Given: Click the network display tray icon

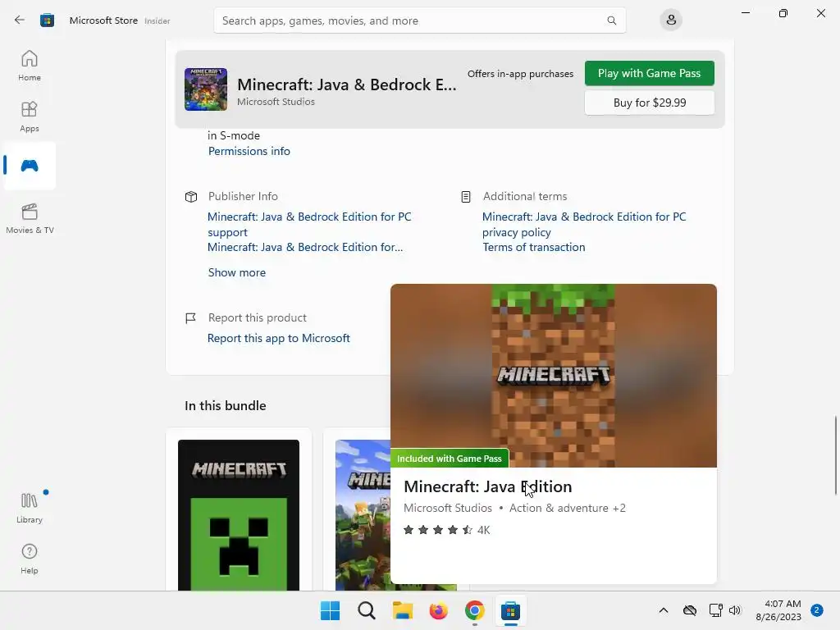Looking at the screenshot, I should [715, 610].
